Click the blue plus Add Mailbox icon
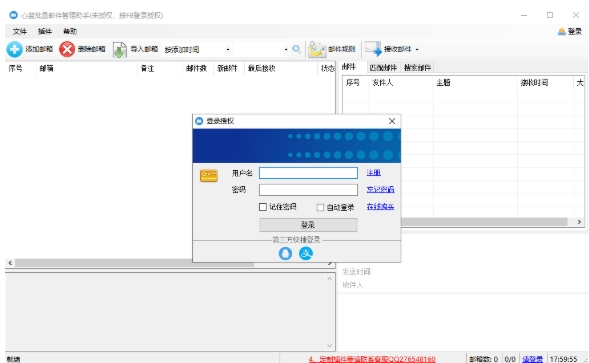Viewport: 589px width, 363px height. pyautogui.click(x=14, y=49)
